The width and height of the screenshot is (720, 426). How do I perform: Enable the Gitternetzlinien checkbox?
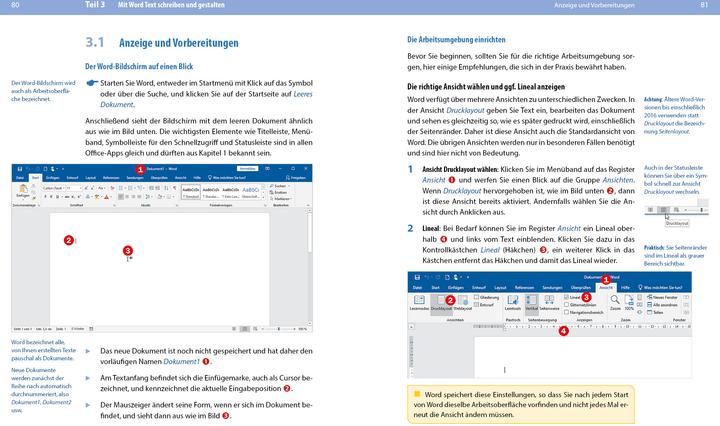[568, 304]
